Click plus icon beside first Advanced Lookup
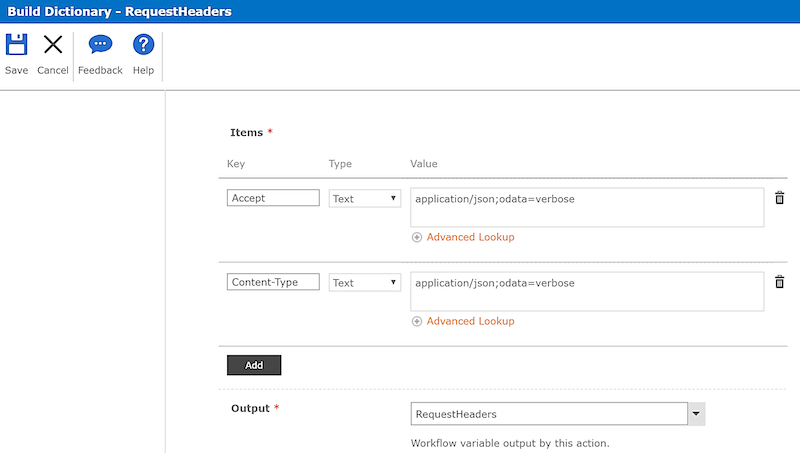Image resolution: width=800 pixels, height=453 pixels. click(417, 237)
